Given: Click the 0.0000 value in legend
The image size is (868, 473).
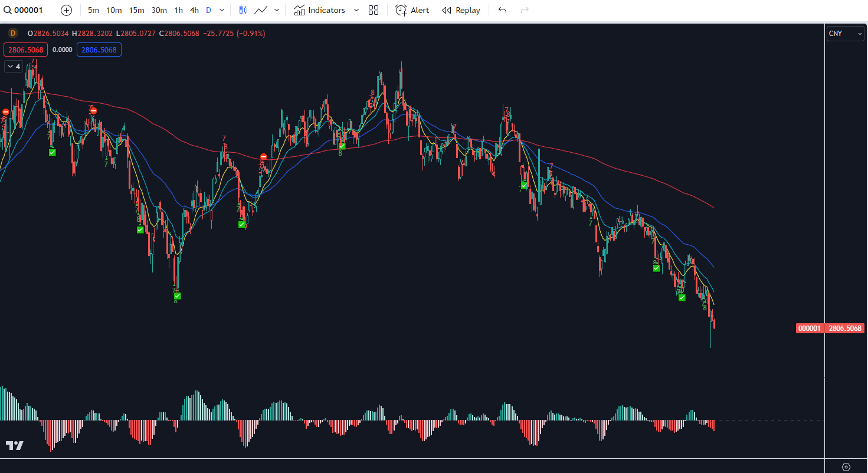Looking at the screenshot, I should click(x=63, y=50).
